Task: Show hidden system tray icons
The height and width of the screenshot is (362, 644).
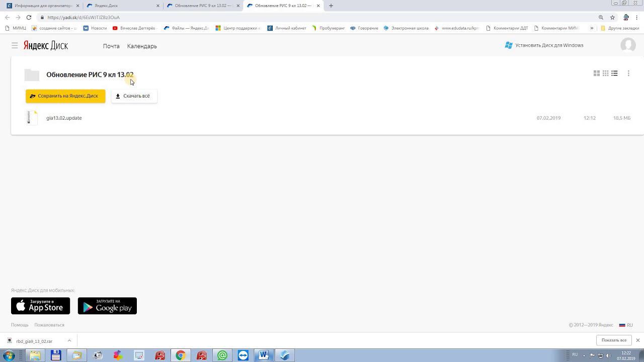Action: 585,355
